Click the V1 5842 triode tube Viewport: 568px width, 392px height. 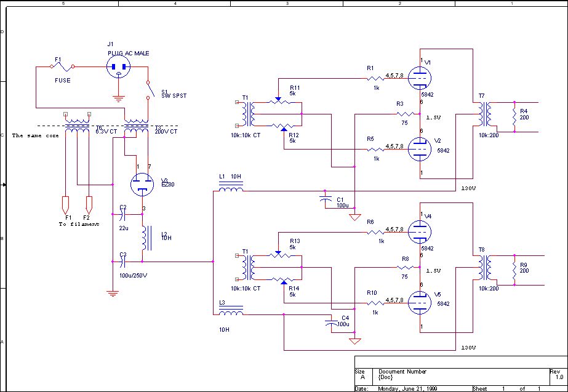click(420, 76)
